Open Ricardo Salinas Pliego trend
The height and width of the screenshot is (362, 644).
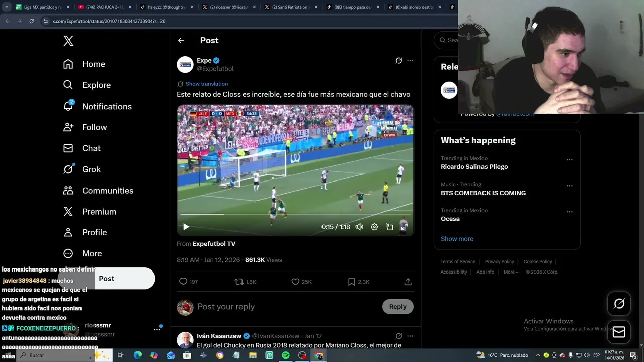(x=474, y=167)
